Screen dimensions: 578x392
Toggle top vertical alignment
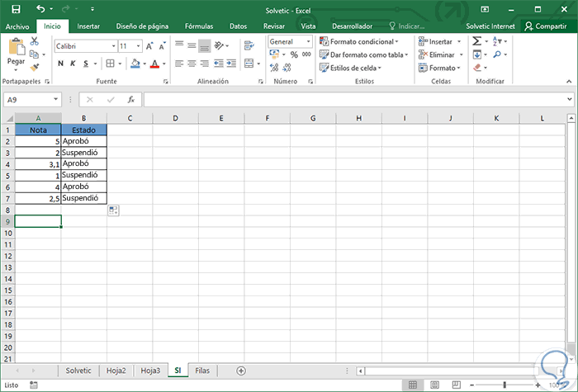(x=179, y=45)
